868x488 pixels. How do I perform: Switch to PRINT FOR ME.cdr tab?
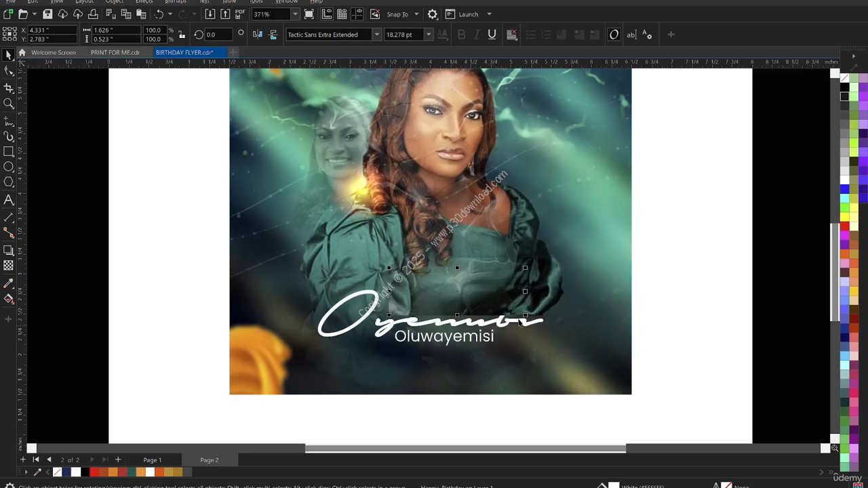[x=115, y=52]
